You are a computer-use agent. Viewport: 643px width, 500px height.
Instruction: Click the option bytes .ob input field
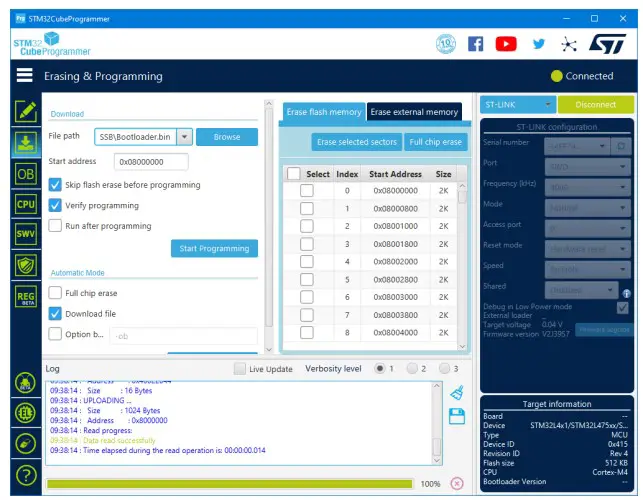pos(183,336)
